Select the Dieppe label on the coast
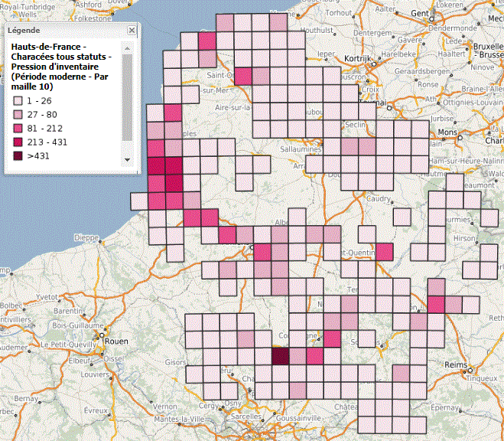Screen dimensions: 504x441 [x=86, y=237]
